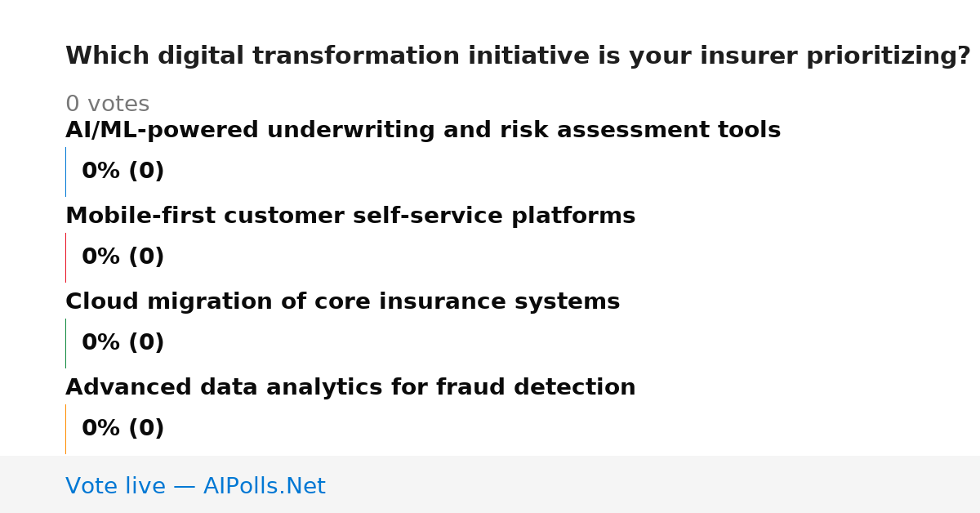Click the blue bar under AI/ML underwriting
The image size is (980, 513).
[x=65, y=172]
